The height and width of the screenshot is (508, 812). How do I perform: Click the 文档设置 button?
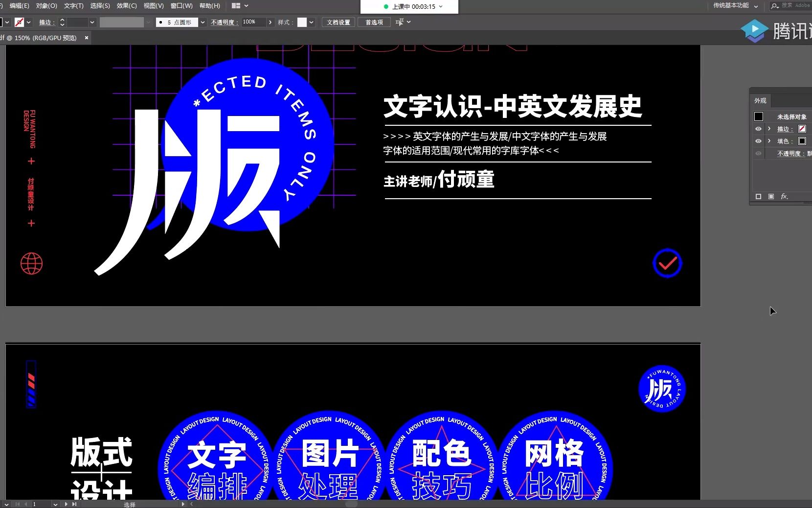pyautogui.click(x=338, y=22)
